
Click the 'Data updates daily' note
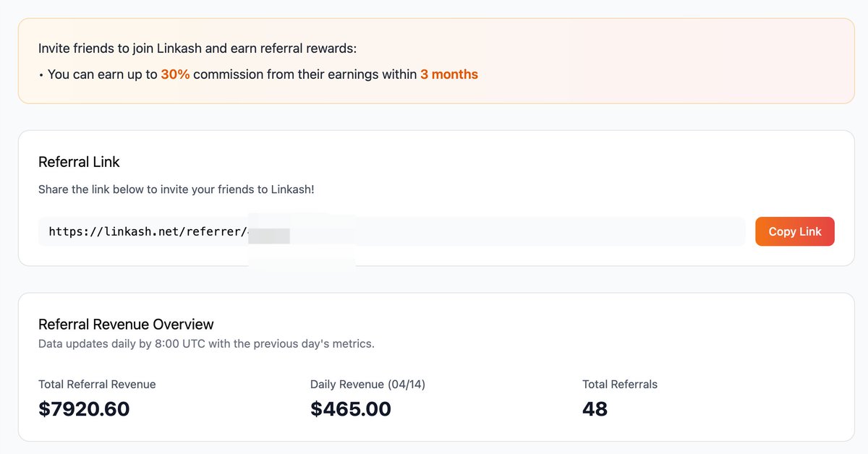click(x=206, y=343)
